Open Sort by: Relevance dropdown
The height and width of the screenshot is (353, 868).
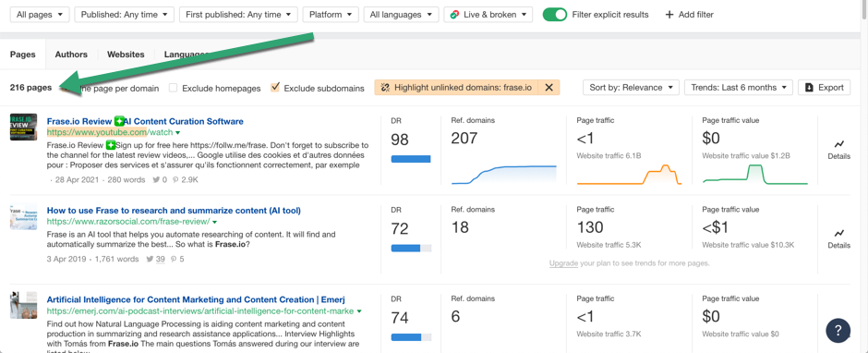pyautogui.click(x=631, y=88)
